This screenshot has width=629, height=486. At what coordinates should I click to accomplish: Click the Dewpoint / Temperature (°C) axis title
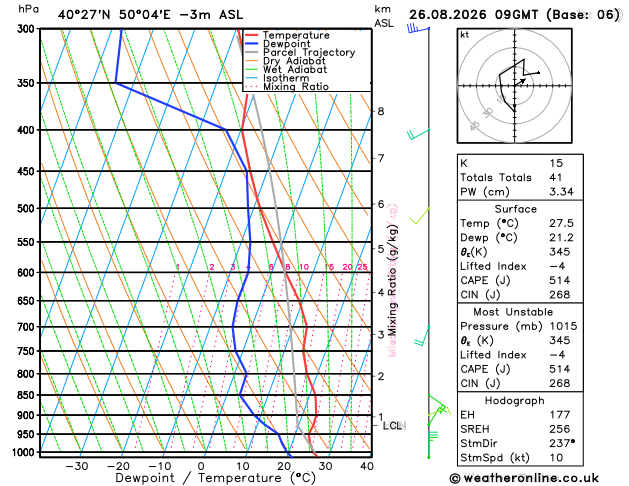point(215,478)
